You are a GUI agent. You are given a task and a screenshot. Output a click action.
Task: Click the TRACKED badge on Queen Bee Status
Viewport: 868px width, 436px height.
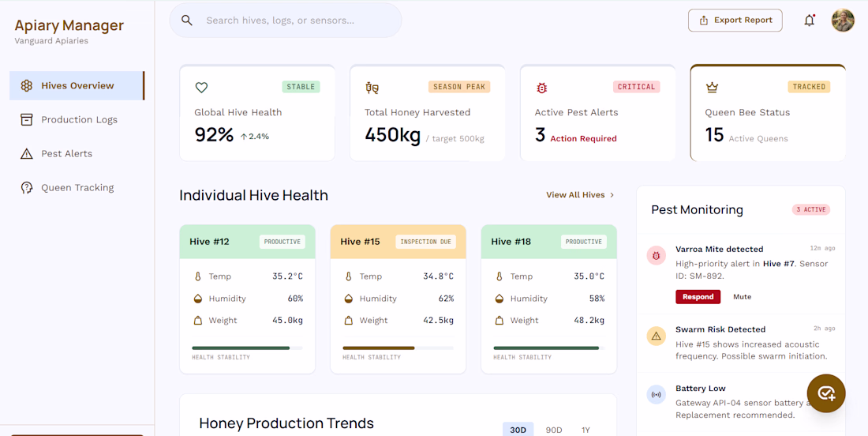coord(809,87)
